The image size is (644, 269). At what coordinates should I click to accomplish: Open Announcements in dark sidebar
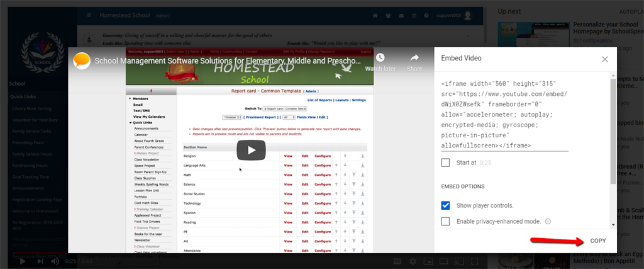[28, 188]
